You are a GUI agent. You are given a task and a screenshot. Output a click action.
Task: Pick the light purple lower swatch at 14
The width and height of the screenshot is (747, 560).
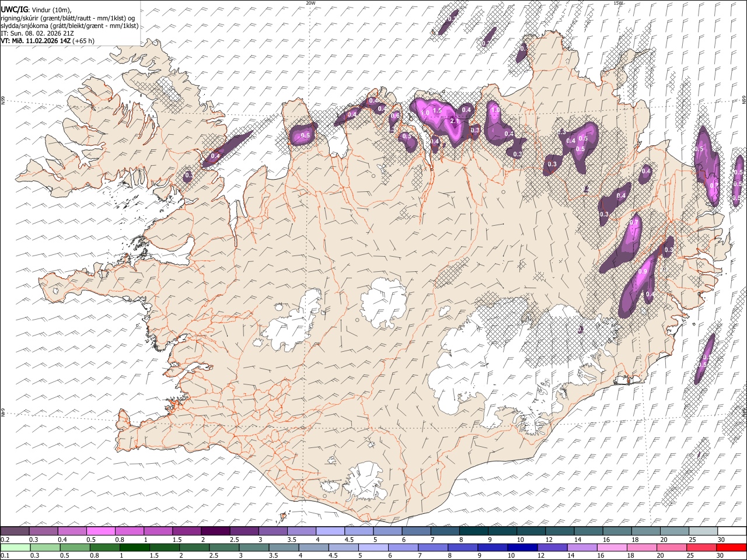click(x=582, y=547)
